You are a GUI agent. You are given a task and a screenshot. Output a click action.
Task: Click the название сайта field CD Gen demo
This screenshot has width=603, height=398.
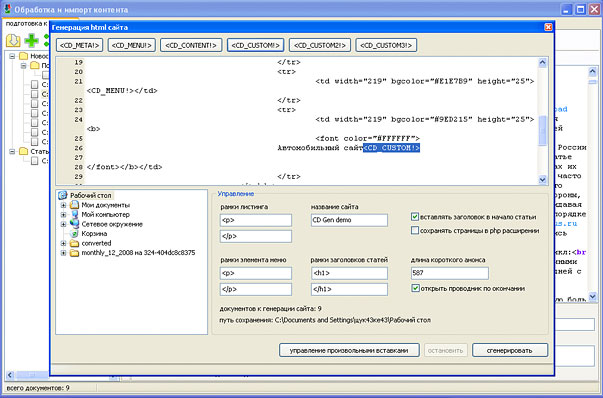coord(349,220)
